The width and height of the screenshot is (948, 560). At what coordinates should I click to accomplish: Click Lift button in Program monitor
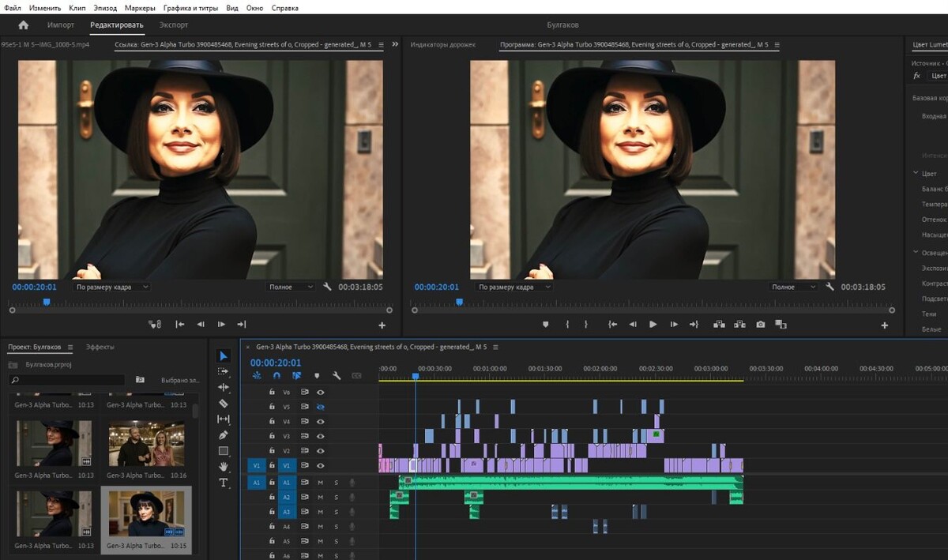(719, 325)
